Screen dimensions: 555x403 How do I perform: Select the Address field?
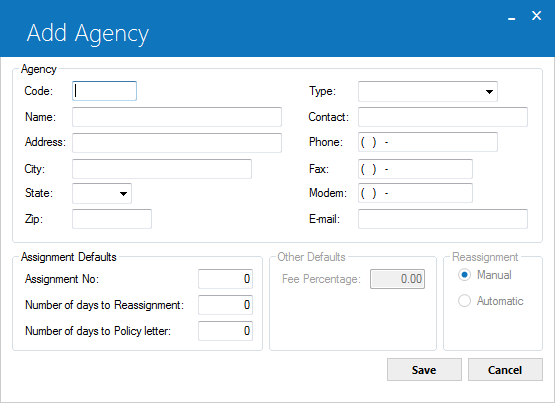point(177,143)
